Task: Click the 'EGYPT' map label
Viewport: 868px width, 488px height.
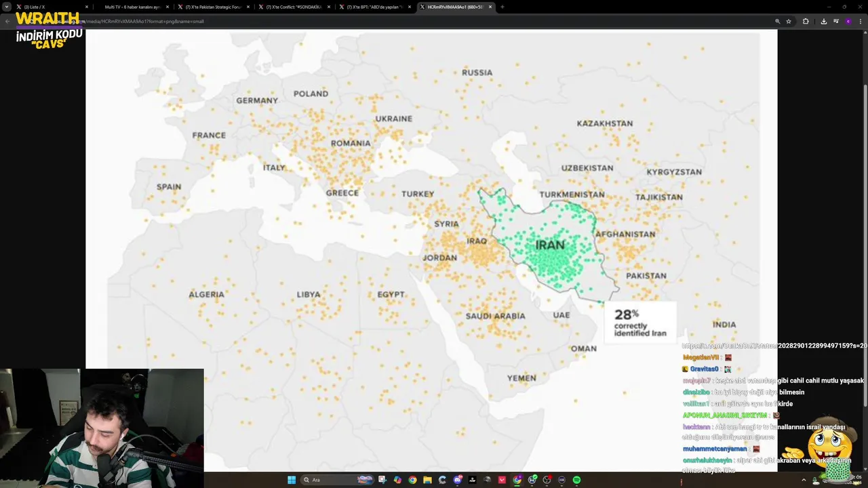Action: coord(391,294)
